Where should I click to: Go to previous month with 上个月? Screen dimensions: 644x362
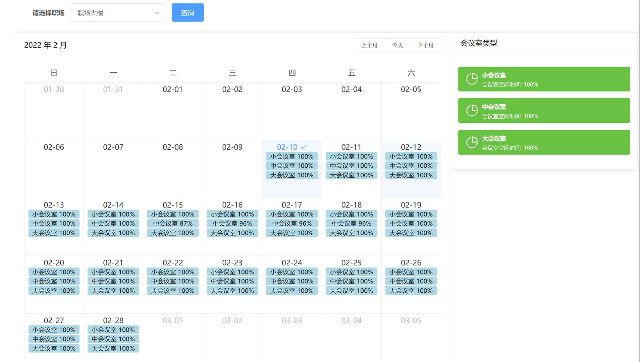tap(369, 45)
